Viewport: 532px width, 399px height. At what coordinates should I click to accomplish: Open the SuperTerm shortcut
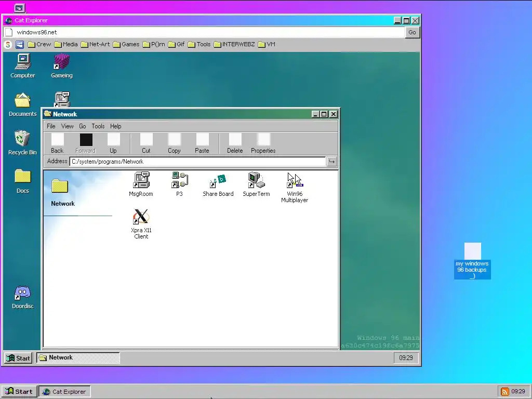click(256, 184)
